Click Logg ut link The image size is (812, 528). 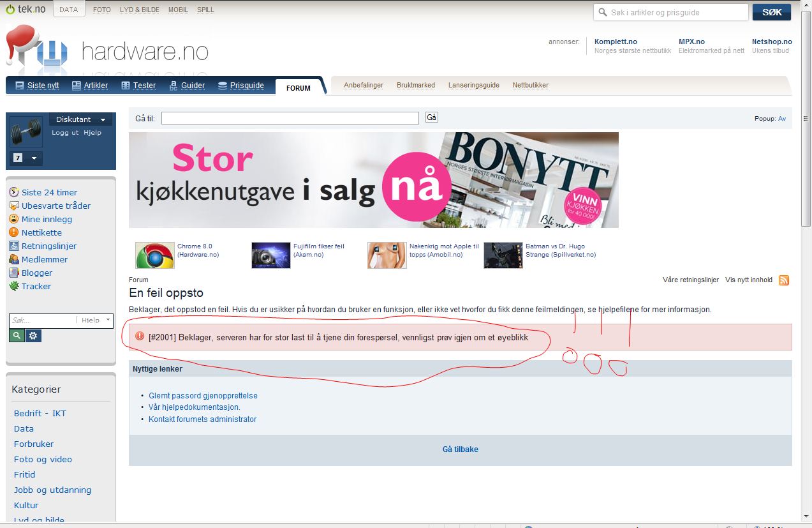click(x=65, y=133)
